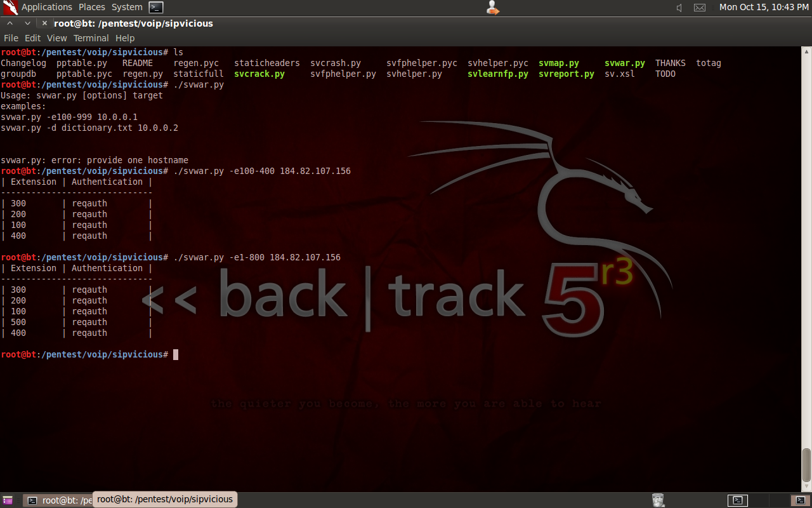Viewport: 812px width, 508px height.
Task: Open the trash icon in bottom panel
Action: tap(658, 500)
